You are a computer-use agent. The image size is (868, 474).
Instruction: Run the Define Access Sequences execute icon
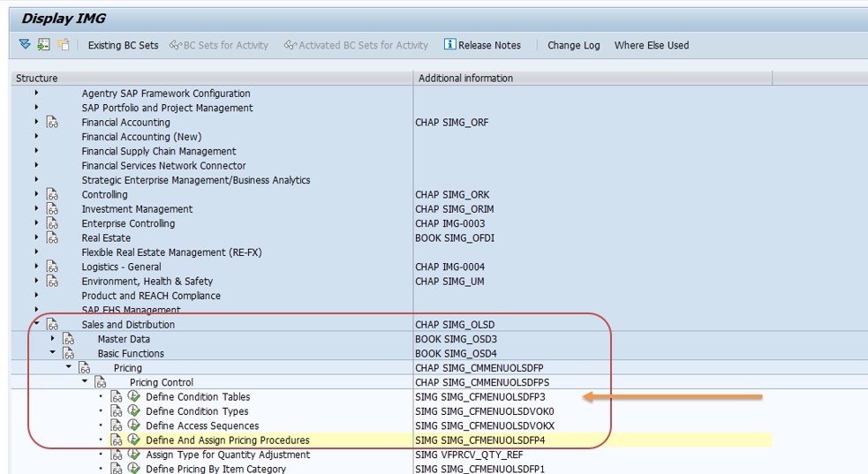pos(134,425)
